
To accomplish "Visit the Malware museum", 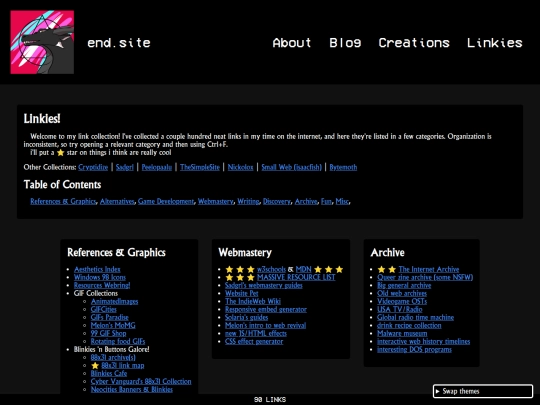I will [402, 333].
